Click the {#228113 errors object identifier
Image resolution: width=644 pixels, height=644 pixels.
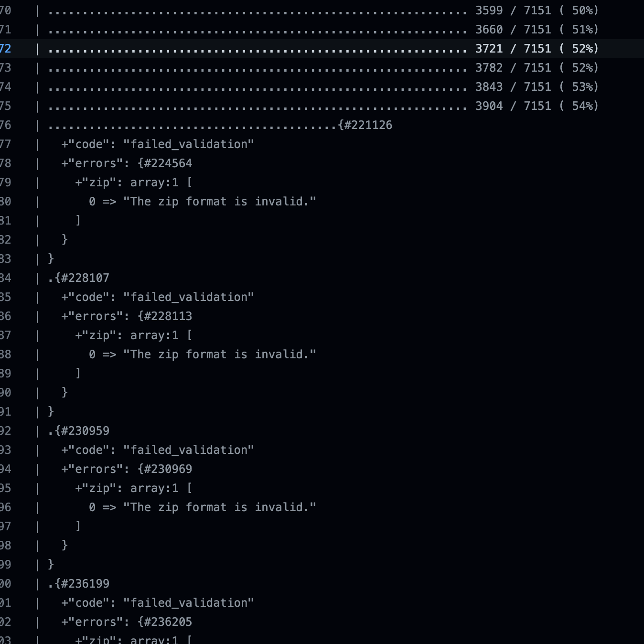(x=165, y=316)
